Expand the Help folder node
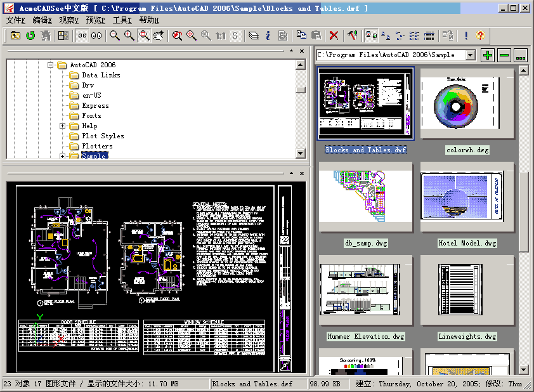This screenshot has width=534, height=392. (62, 126)
